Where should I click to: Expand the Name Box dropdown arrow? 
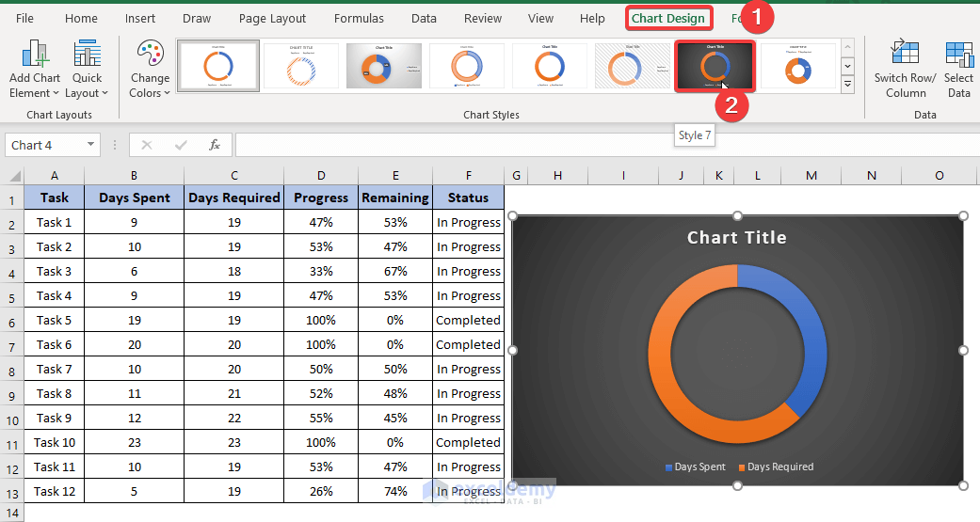tap(91, 145)
